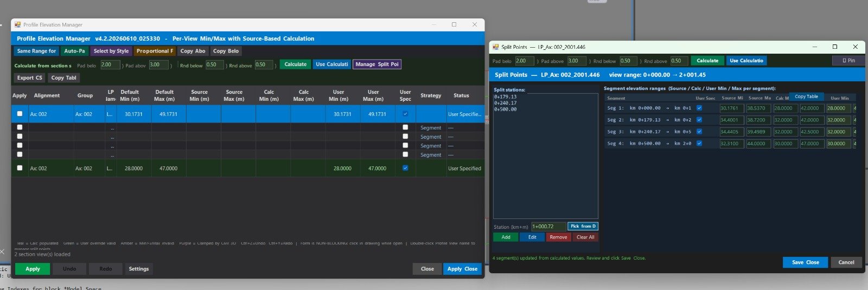The image size is (868, 290).
Task: Uncheck User Spec for Seg 3
Action: [699, 132]
